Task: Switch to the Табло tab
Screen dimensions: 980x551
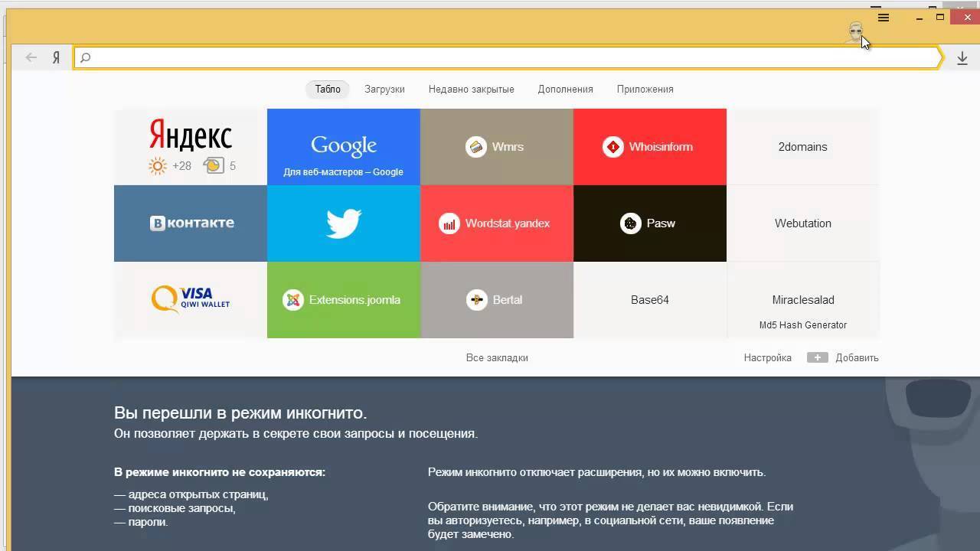Action: [x=328, y=90]
